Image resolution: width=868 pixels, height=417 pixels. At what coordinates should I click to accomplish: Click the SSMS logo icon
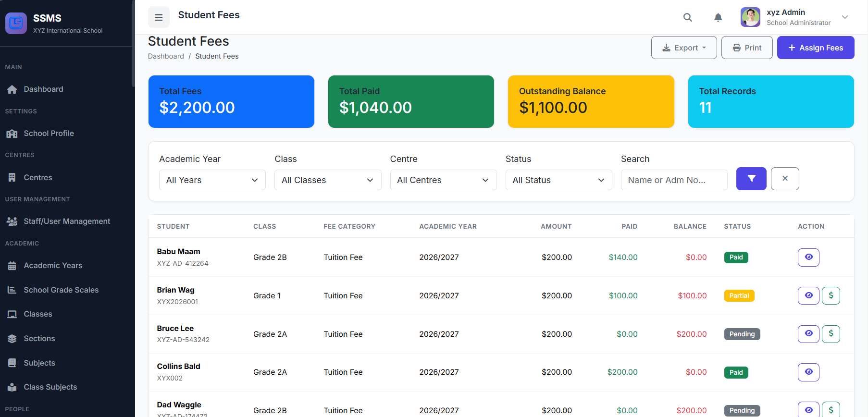click(16, 23)
